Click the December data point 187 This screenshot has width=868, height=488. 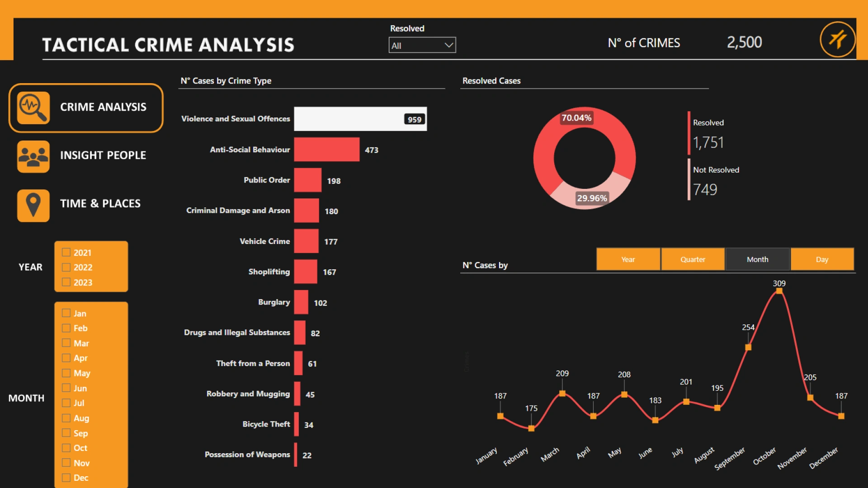[841, 416]
